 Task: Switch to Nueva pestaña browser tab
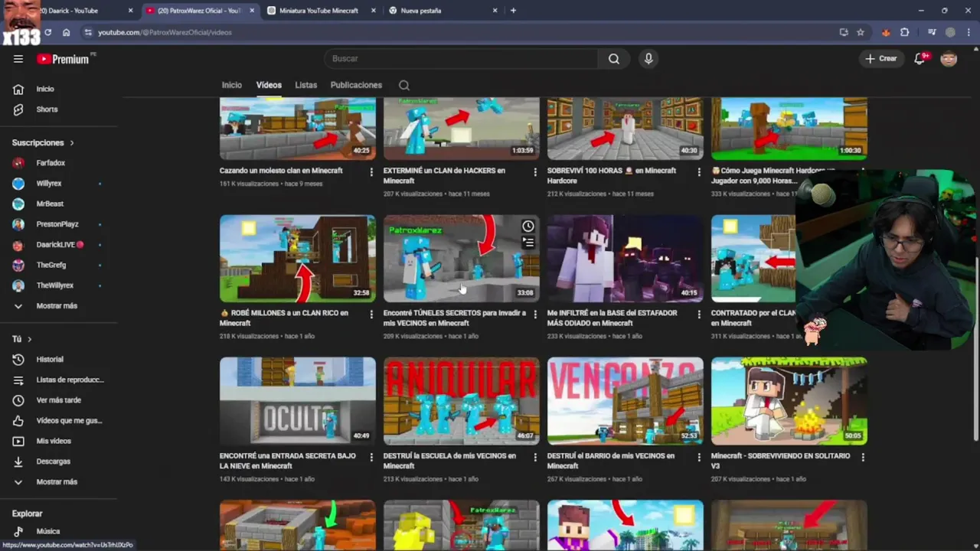click(443, 11)
